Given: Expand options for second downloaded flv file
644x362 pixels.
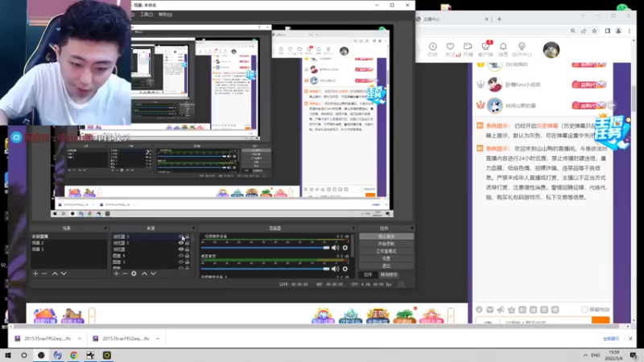Looking at the screenshot, I should click(157, 339).
